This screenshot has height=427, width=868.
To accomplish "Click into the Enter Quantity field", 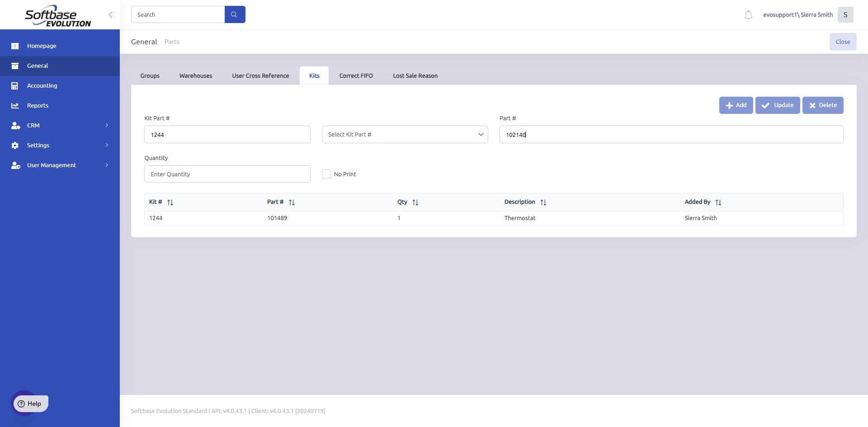I will (x=227, y=174).
